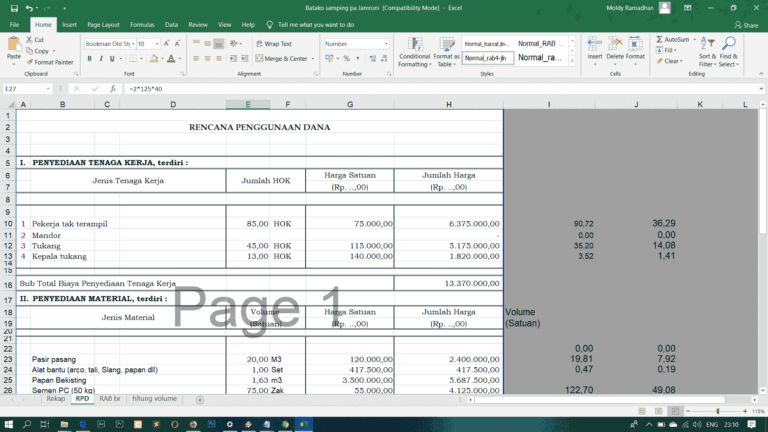Toggle Wrap Text for cell

click(x=272, y=44)
